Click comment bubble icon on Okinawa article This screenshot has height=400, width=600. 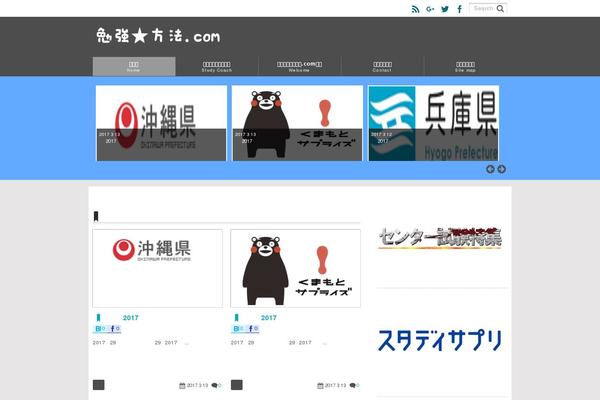click(x=214, y=385)
